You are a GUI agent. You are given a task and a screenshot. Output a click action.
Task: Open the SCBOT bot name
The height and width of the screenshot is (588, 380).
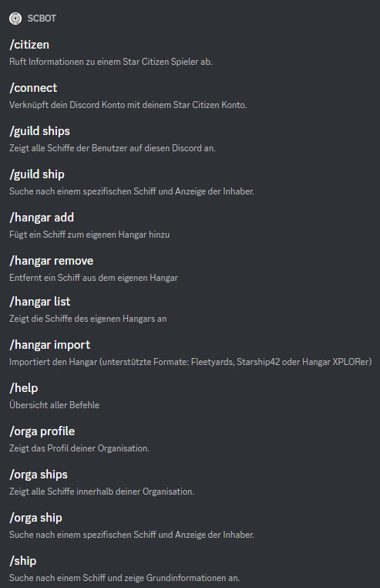coord(42,19)
